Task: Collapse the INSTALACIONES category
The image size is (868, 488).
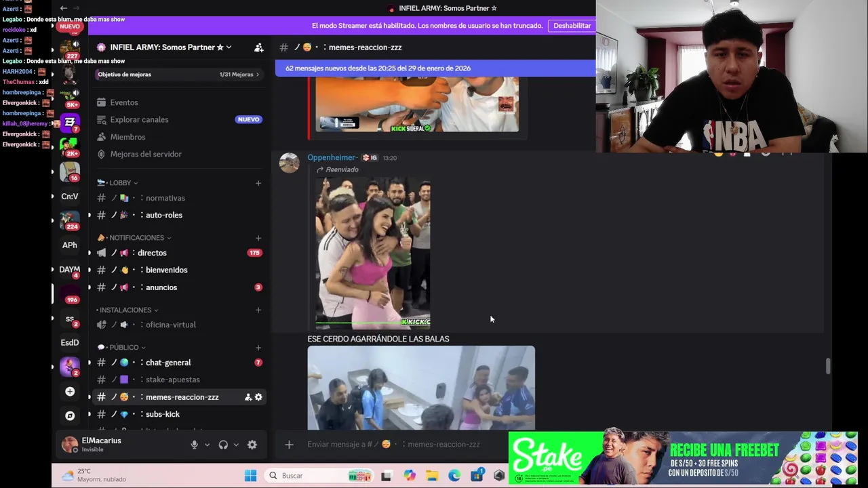Action: click(x=127, y=310)
